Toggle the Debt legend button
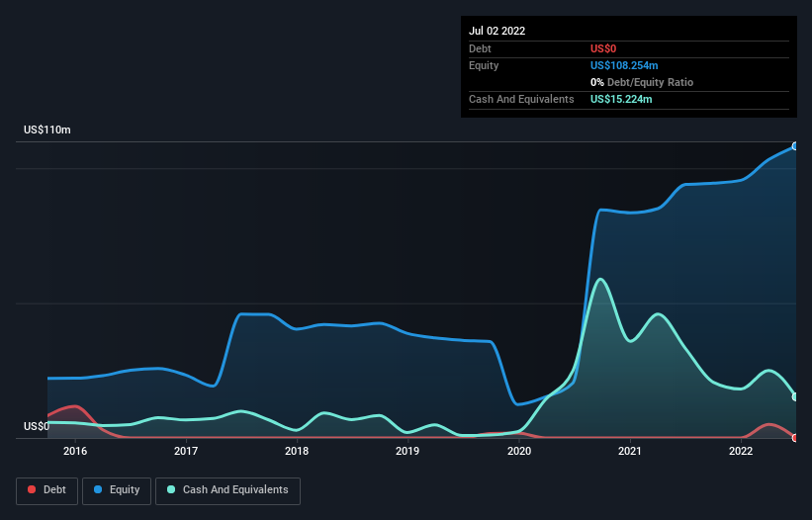The height and width of the screenshot is (520, 812). (x=46, y=490)
